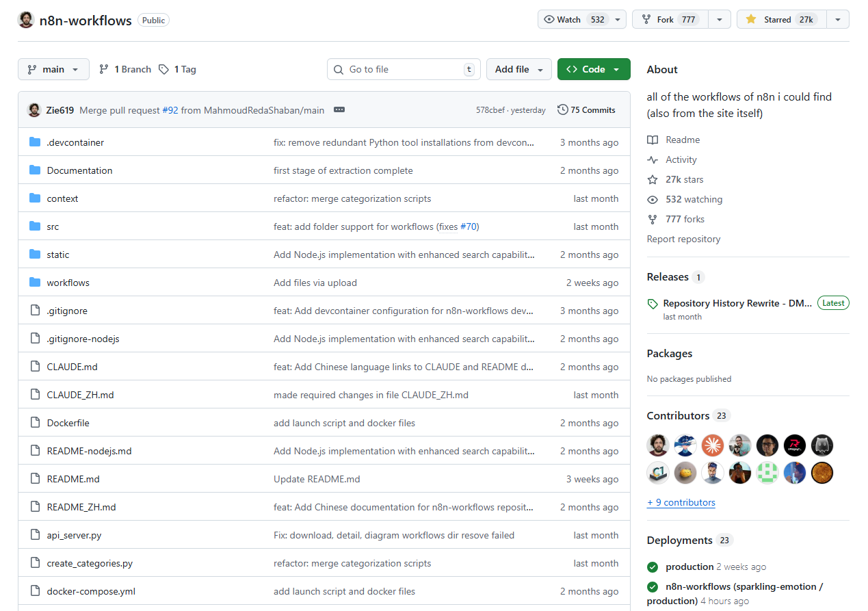Expand the green Code dropdown

point(616,69)
